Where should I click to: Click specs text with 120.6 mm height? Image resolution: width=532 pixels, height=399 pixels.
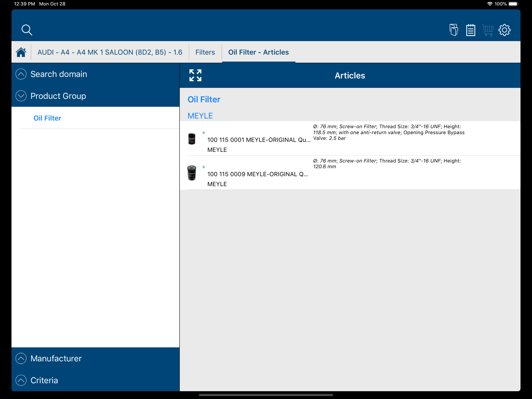pos(387,164)
